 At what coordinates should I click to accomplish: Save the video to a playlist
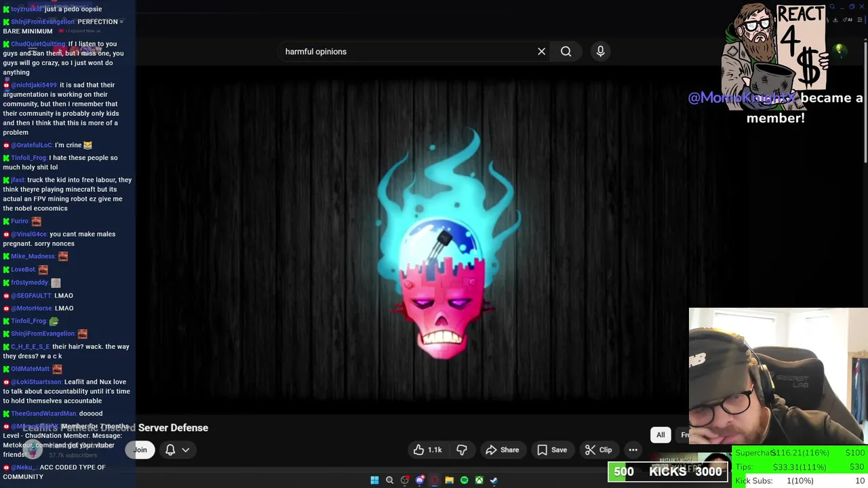(x=551, y=449)
